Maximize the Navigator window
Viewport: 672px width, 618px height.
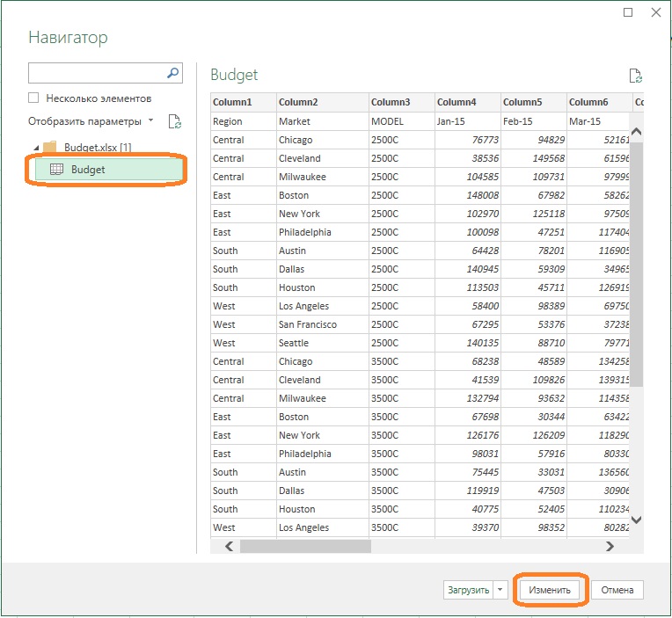[628, 12]
